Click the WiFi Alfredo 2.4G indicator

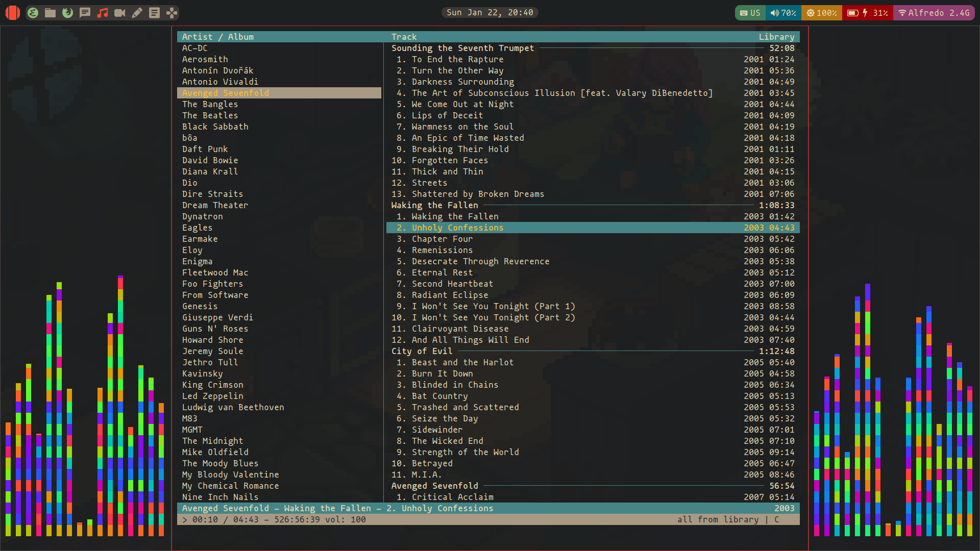935,12
